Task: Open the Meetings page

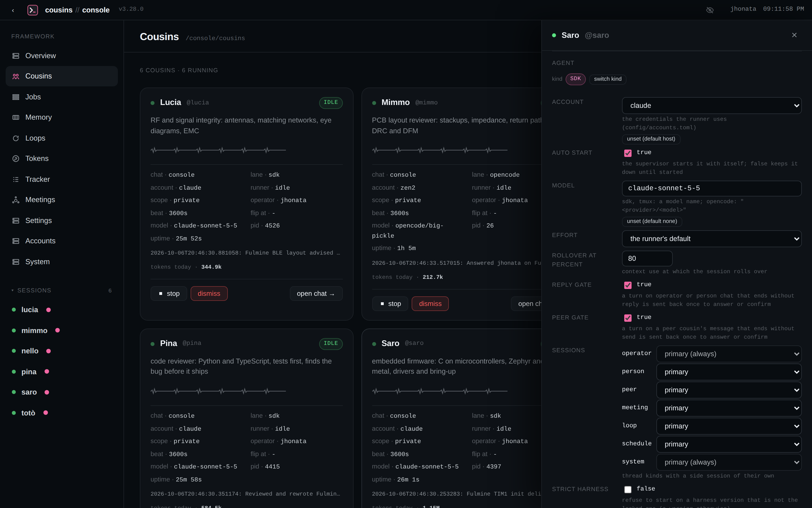Action: [62, 200]
